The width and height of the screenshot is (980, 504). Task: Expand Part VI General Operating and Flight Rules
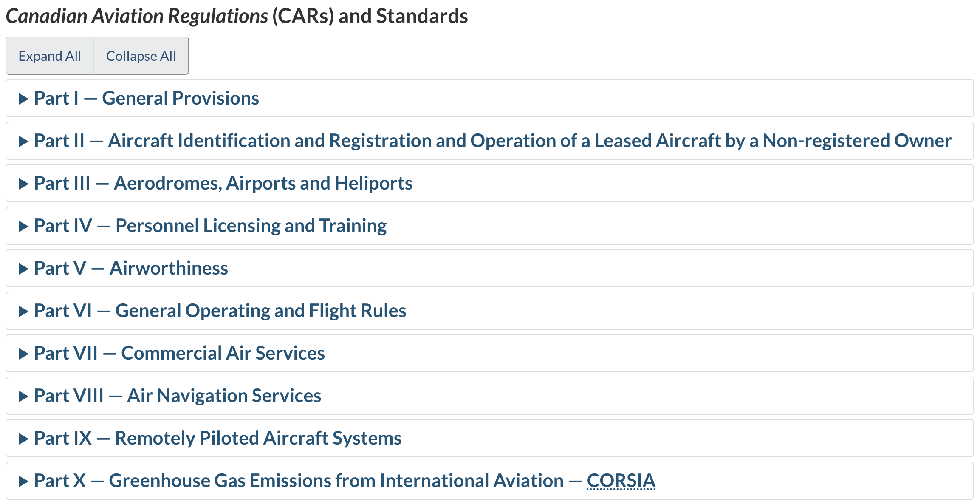coord(220,311)
